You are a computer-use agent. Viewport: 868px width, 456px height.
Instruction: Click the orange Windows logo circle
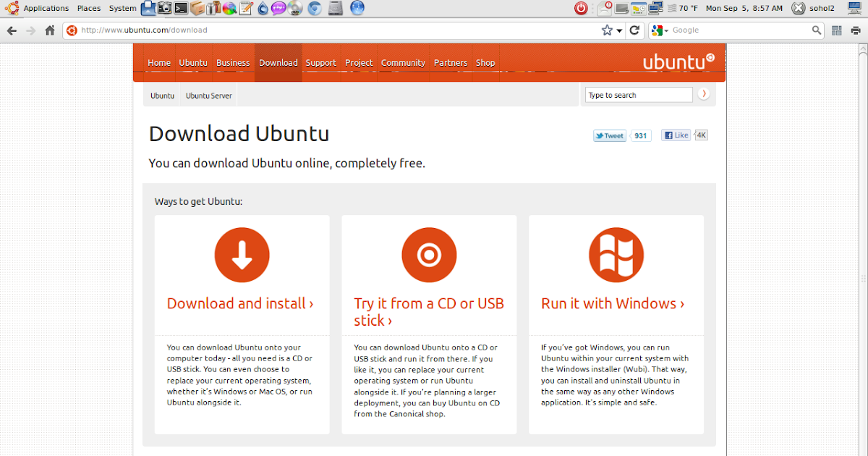tap(616, 255)
